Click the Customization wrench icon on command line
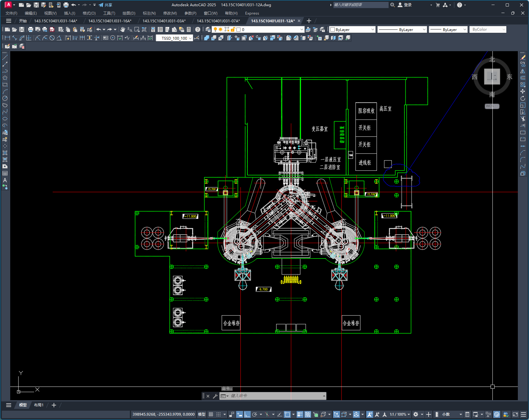 (215, 396)
